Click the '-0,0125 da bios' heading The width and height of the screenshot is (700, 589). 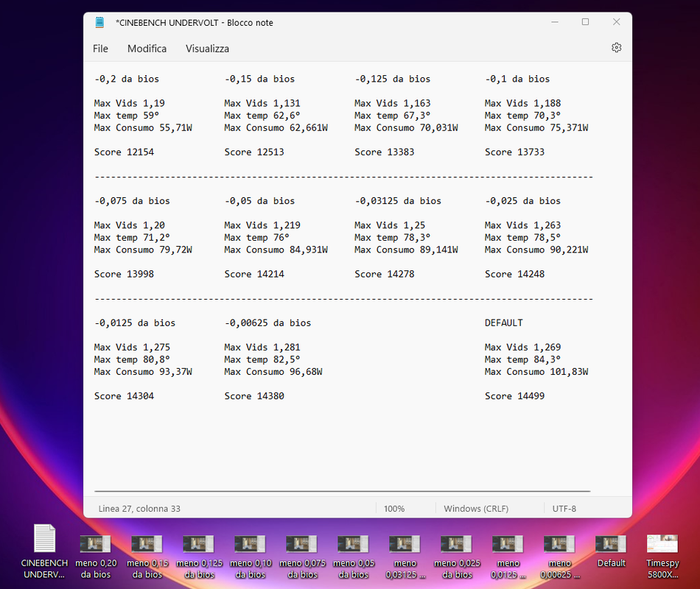point(135,323)
